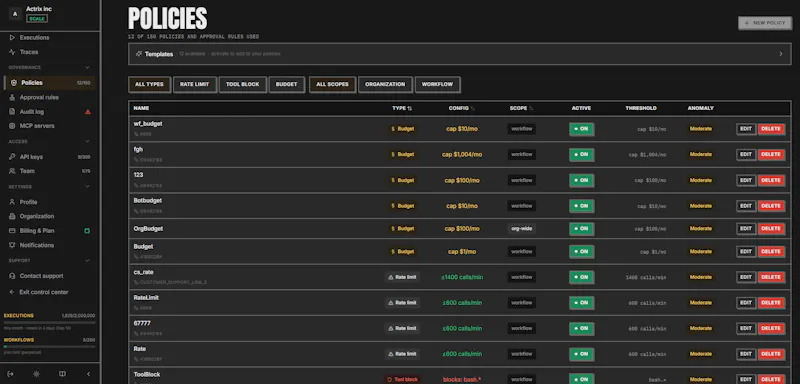The width and height of the screenshot is (800, 384).
Task: Collapse the Access section chevron
Action: click(87, 141)
